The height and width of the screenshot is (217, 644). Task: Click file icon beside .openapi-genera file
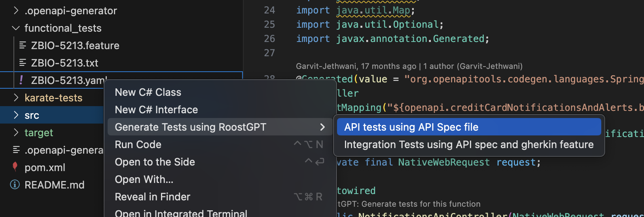(x=16, y=150)
